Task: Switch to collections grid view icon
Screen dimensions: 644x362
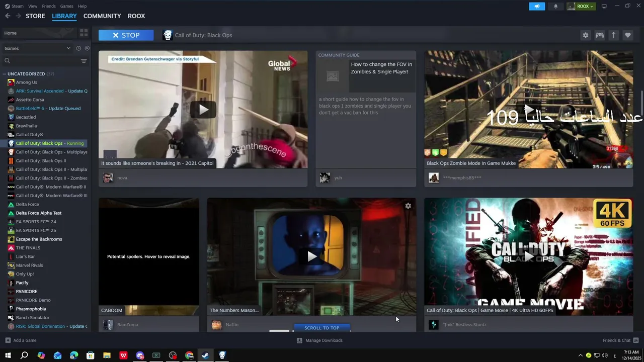Action: click(84, 33)
